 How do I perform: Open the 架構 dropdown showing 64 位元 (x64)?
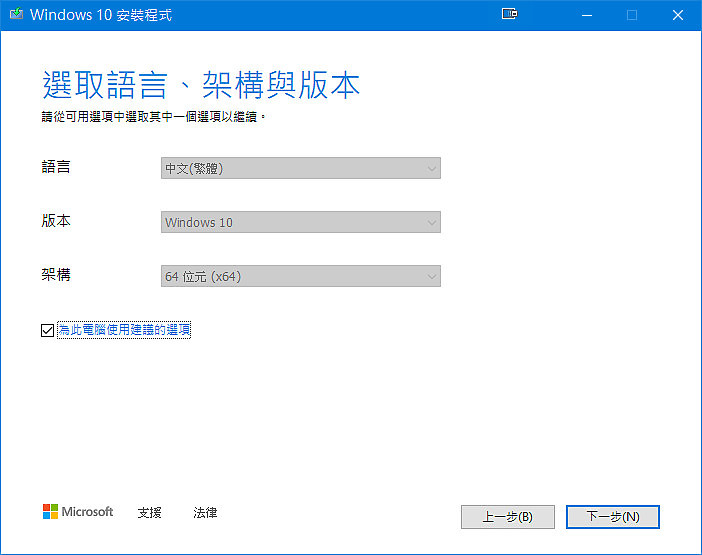[x=301, y=276]
